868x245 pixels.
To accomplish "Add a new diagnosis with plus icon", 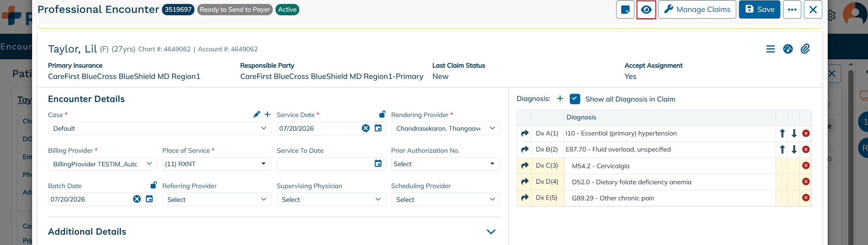I will click(560, 99).
